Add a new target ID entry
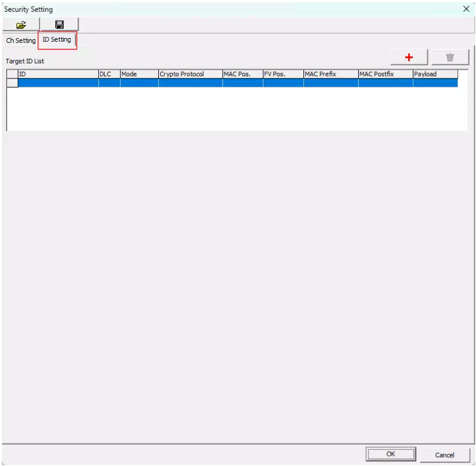The image size is (476, 466). pyautogui.click(x=408, y=57)
